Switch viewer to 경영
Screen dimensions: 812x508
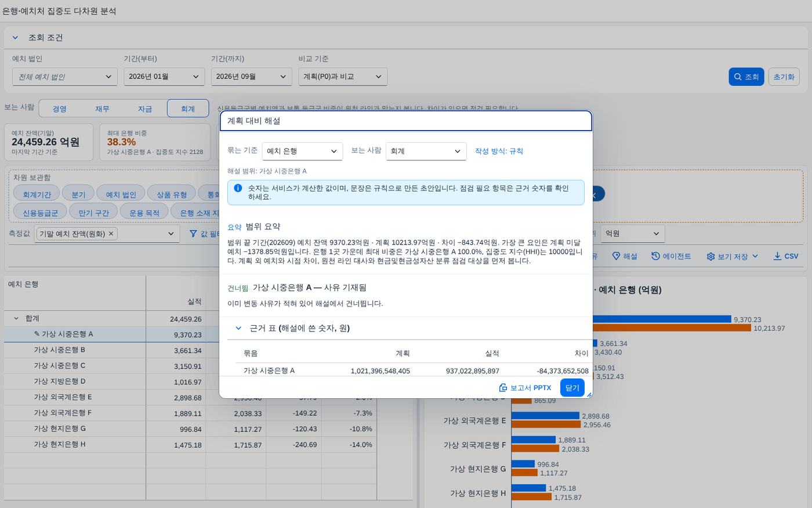60,109
